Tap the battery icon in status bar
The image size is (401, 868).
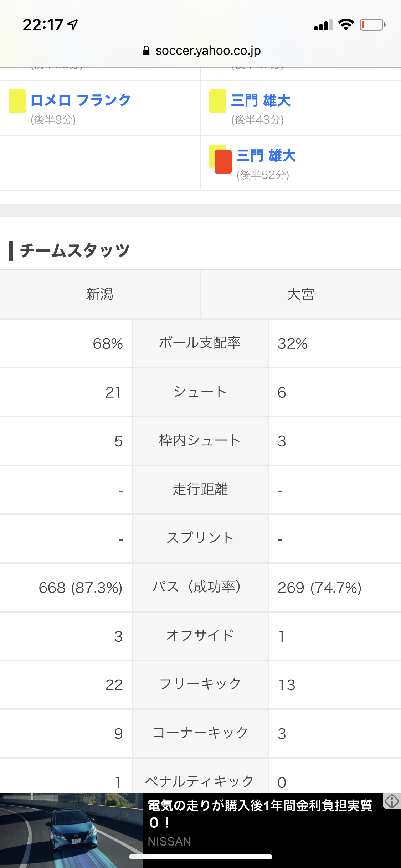372,25
